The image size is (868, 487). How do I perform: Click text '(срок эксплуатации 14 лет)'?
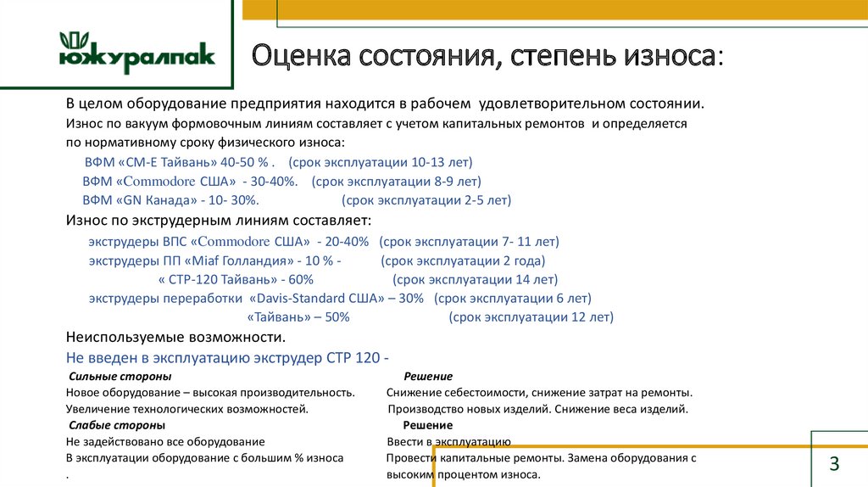476,279
